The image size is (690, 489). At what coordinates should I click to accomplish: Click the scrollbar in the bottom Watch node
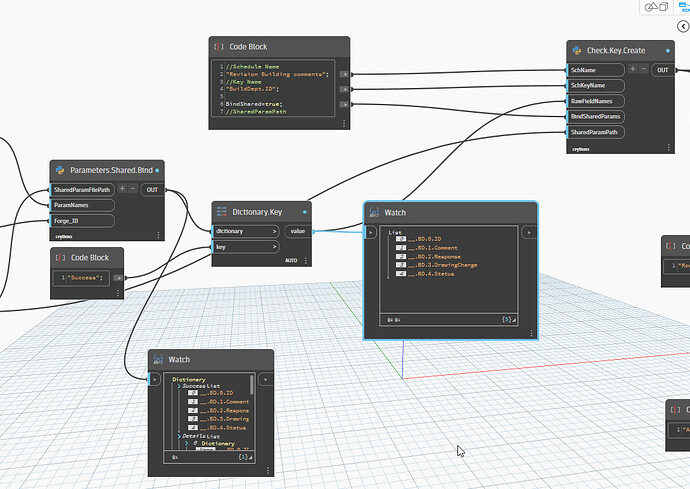(x=252, y=385)
